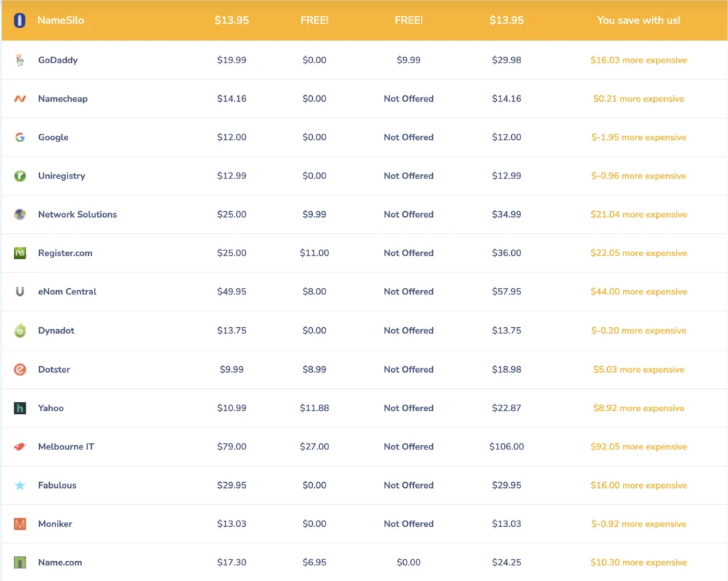Select the NameSilo name in header

(x=61, y=21)
